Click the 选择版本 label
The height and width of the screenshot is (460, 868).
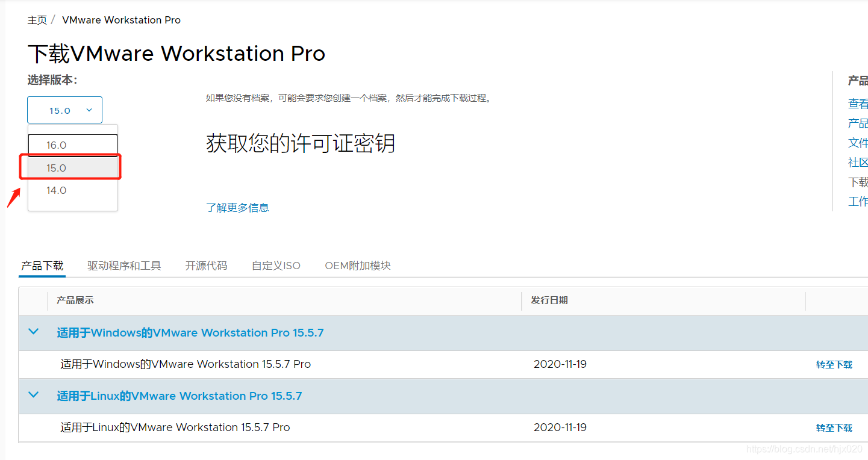[x=52, y=80]
